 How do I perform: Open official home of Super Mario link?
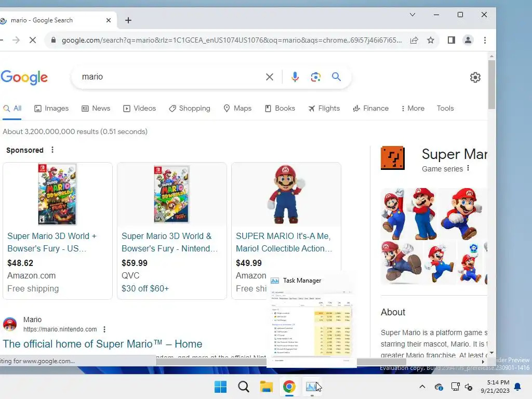click(x=102, y=344)
